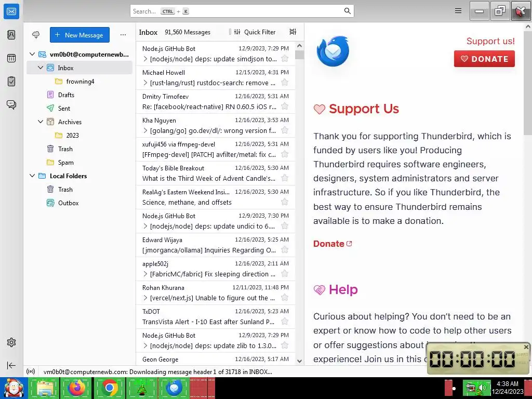Launch Firefox from the taskbar
Screen dimensions: 532x399
pos(77,388)
